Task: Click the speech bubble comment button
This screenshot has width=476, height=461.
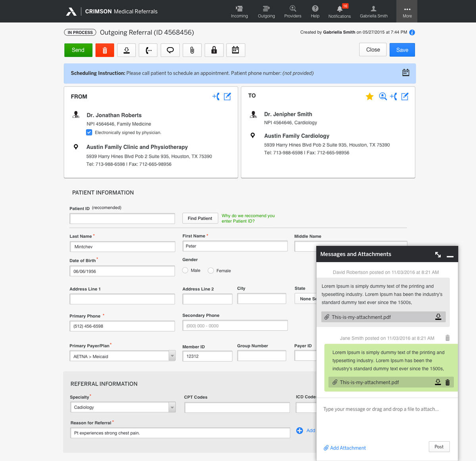Action: click(170, 50)
